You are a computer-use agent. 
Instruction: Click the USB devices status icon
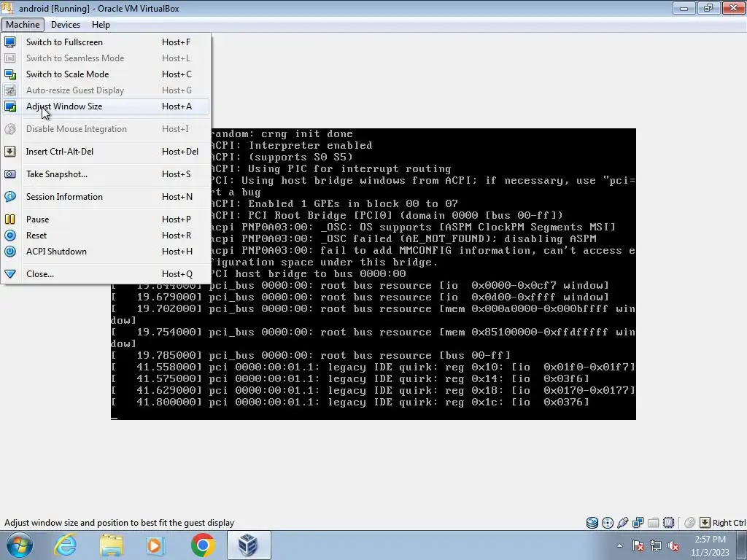click(623, 523)
